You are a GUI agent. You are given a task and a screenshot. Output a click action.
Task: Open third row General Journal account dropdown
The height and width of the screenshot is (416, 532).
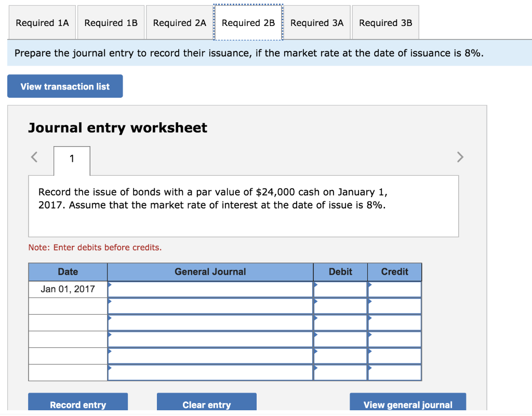(210, 322)
